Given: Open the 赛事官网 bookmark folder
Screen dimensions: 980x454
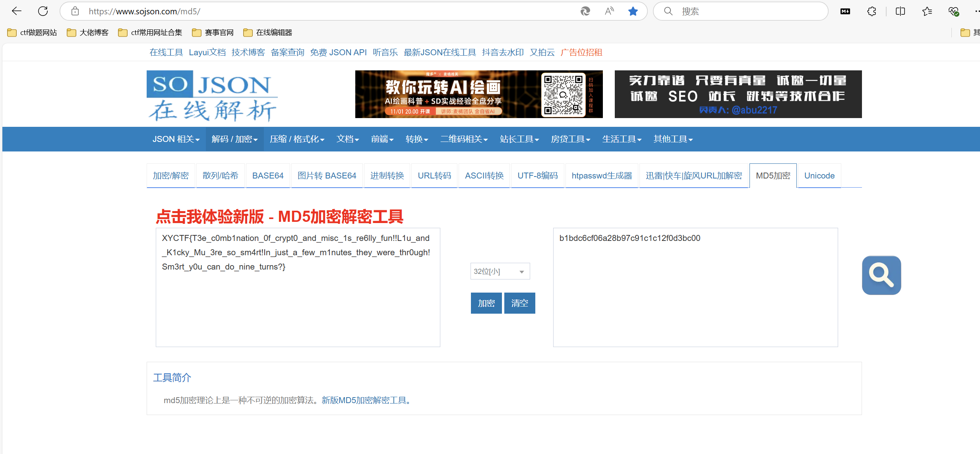Looking at the screenshot, I should pyautogui.click(x=213, y=33).
